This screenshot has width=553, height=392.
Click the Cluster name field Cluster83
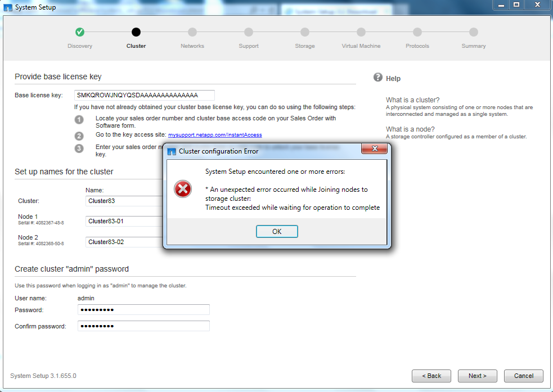pos(124,201)
